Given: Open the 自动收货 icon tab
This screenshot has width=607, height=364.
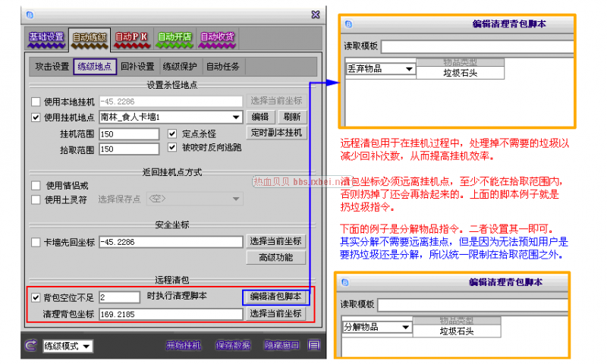Looking at the screenshot, I should [x=218, y=36].
